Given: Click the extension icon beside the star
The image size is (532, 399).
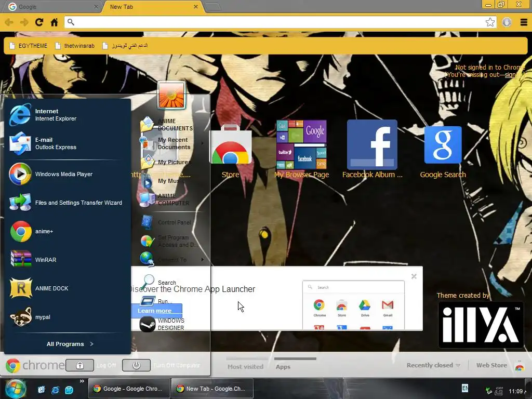Looking at the screenshot, I should click(x=507, y=22).
